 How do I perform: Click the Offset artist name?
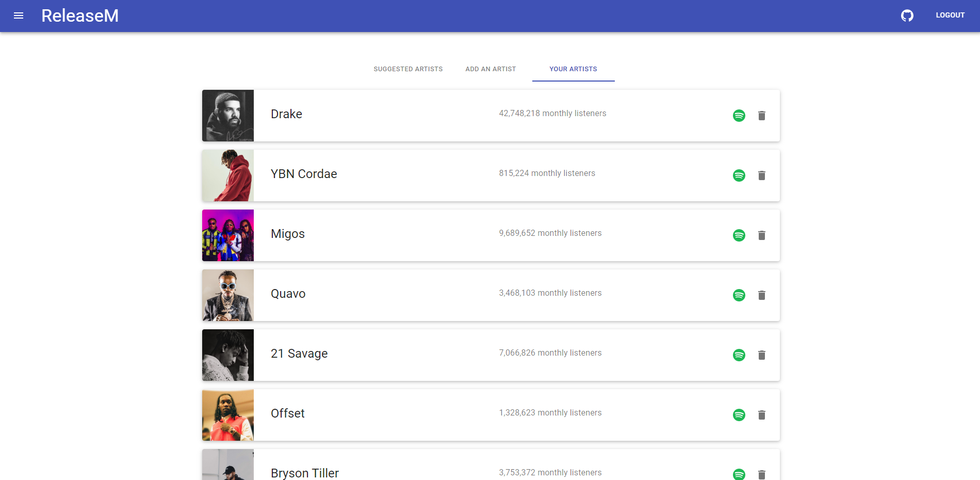tap(288, 413)
